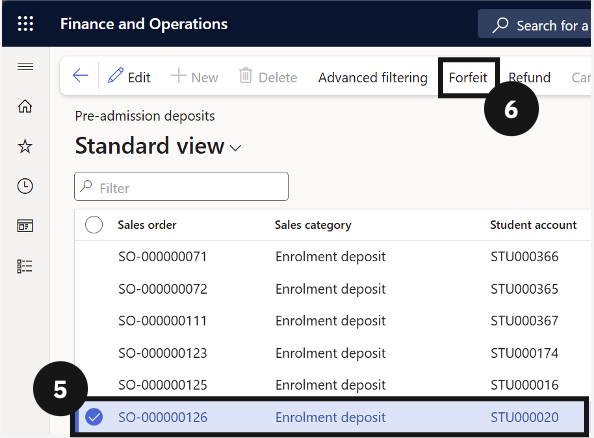Select sales order SO-000000111
Screen dimensions: 594x438
(x=163, y=321)
